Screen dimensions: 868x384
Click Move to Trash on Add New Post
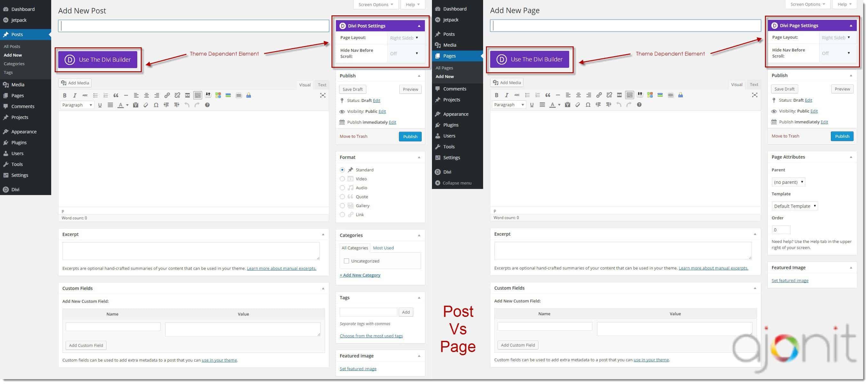[354, 137]
